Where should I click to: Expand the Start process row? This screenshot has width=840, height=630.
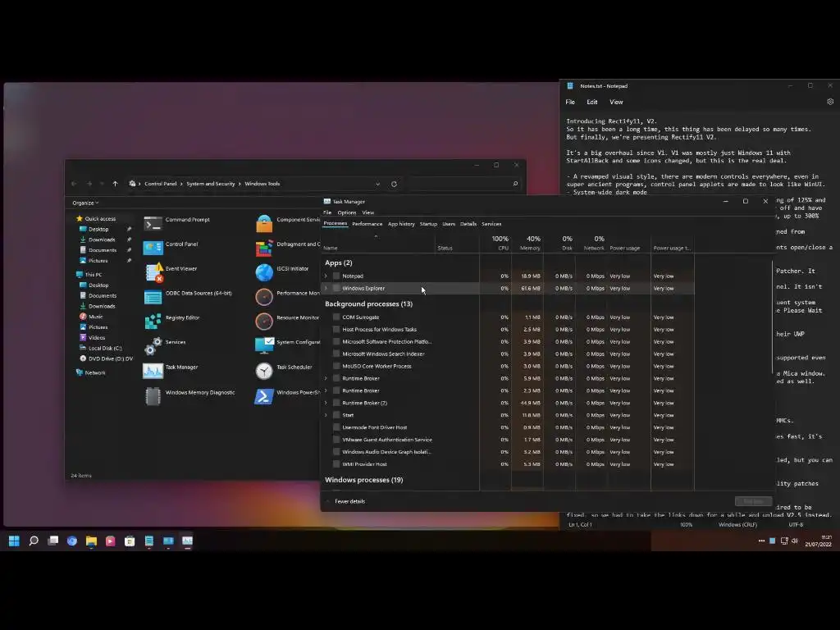[326, 415]
